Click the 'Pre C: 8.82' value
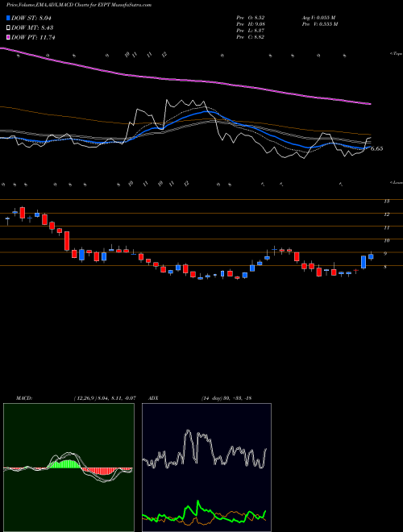This screenshot has height=532, width=403. (x=251, y=37)
